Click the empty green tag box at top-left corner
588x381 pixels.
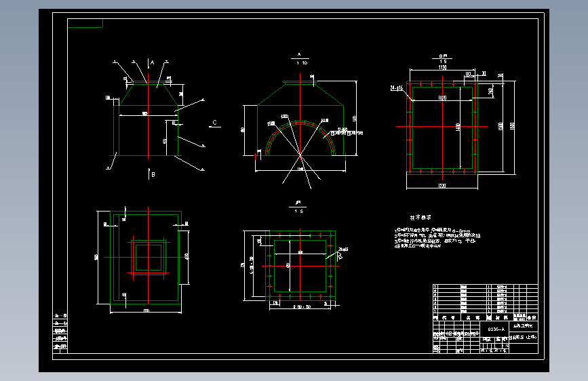[x=85, y=23]
